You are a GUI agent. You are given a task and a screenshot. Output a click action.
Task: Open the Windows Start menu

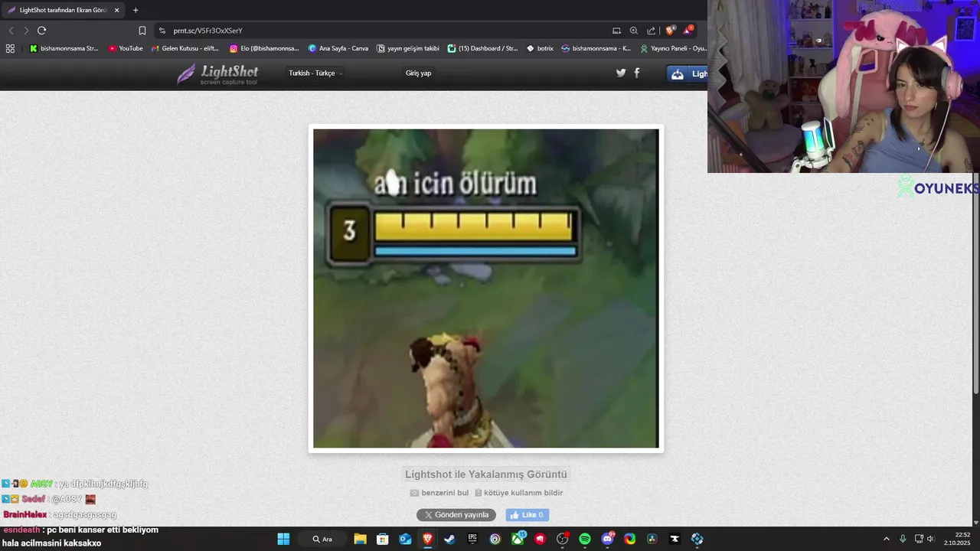[x=283, y=539]
